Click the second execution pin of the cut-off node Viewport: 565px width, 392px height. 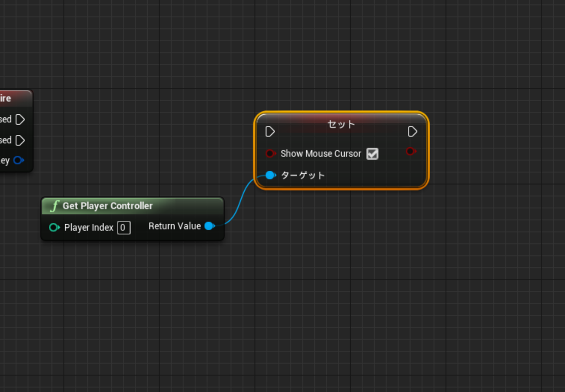pos(20,140)
